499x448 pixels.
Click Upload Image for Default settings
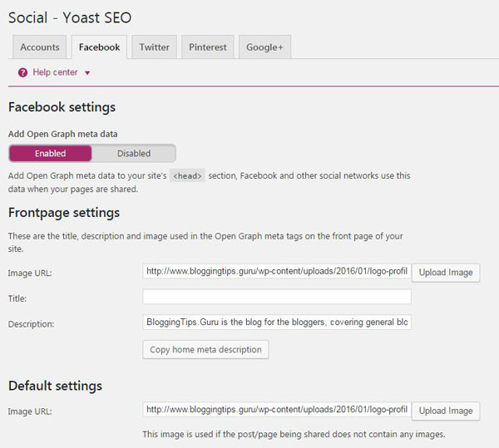tap(446, 411)
